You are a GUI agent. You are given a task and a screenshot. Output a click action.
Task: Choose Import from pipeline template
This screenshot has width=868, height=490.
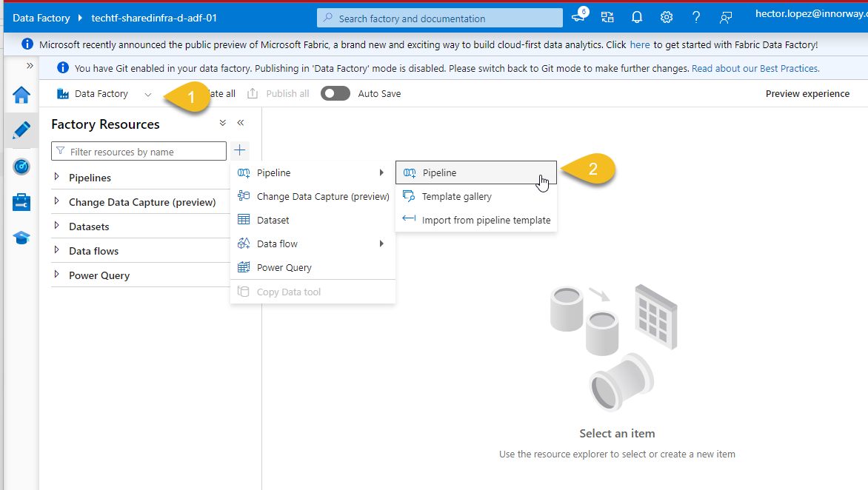click(476, 220)
